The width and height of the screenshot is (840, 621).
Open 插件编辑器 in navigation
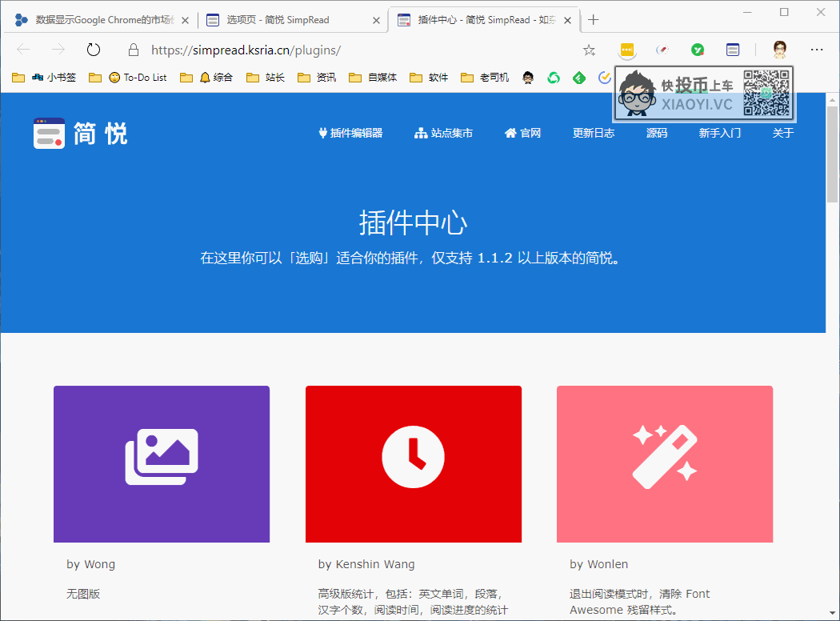350,133
